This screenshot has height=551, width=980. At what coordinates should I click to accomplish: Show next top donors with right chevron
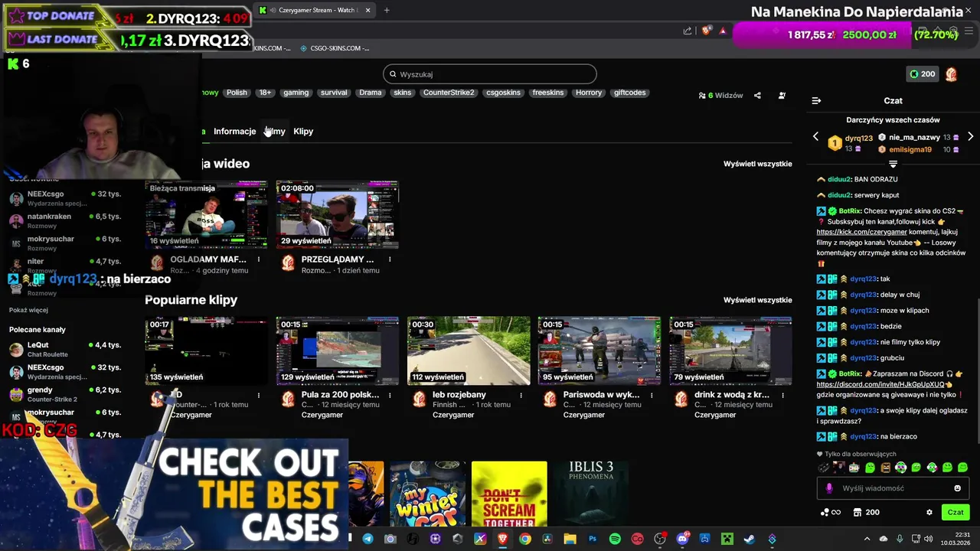(970, 136)
